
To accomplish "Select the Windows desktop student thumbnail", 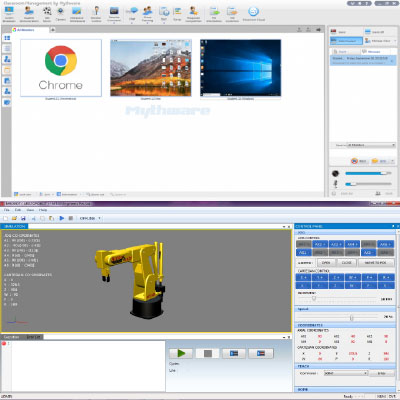I will tap(240, 68).
